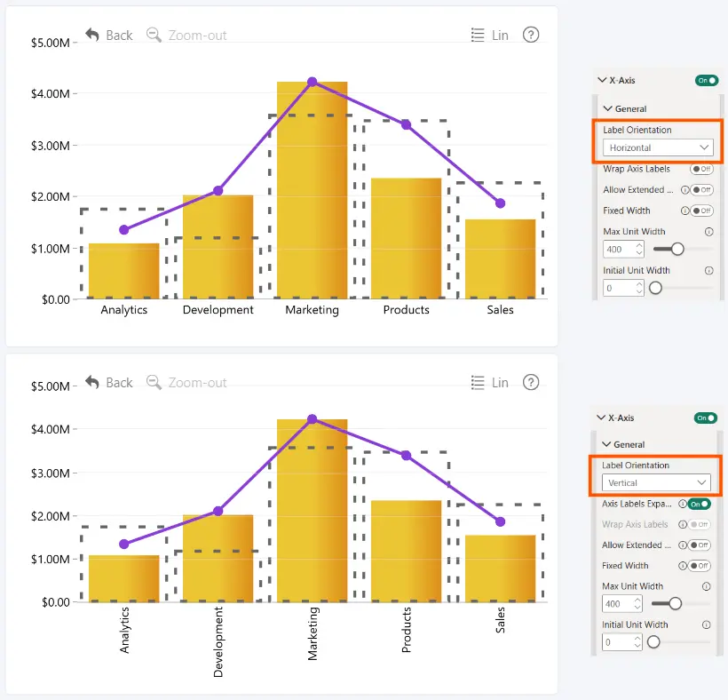Click info icon beside top Max Unit Width
This screenshot has height=700, width=728.
coord(708,231)
